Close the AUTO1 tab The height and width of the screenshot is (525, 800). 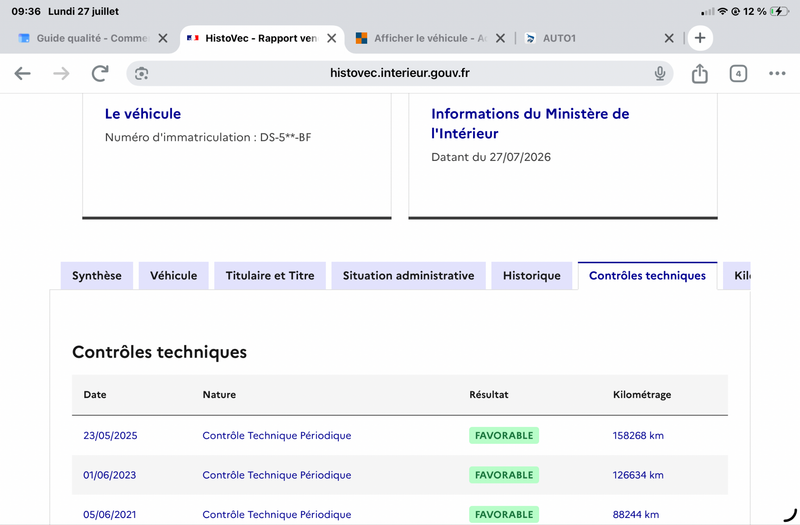pyautogui.click(x=669, y=38)
